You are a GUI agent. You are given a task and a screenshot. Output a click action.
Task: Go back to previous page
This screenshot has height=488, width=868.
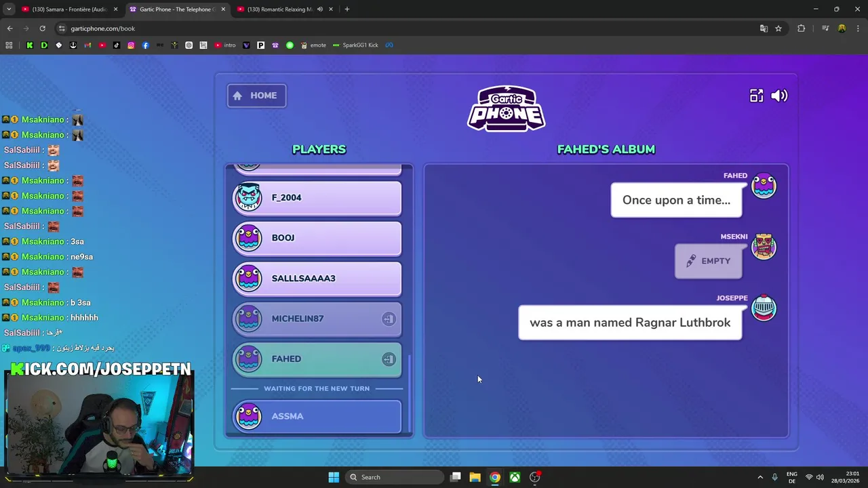9,28
